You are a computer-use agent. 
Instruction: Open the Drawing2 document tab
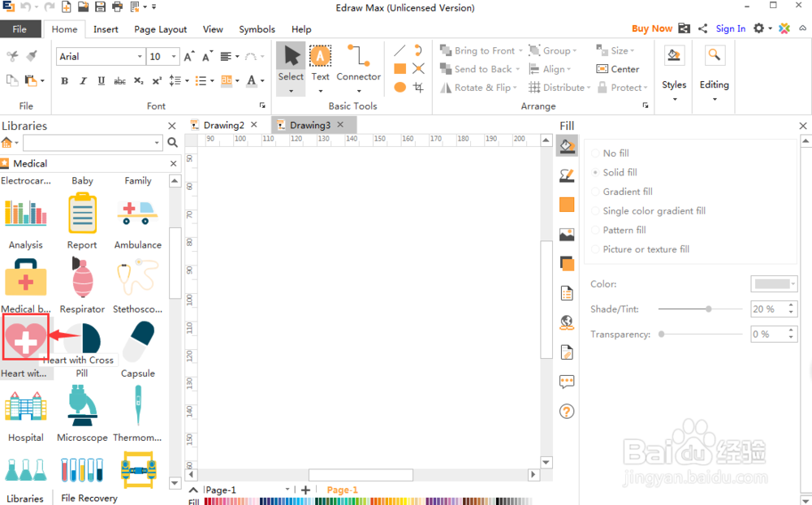coord(224,125)
